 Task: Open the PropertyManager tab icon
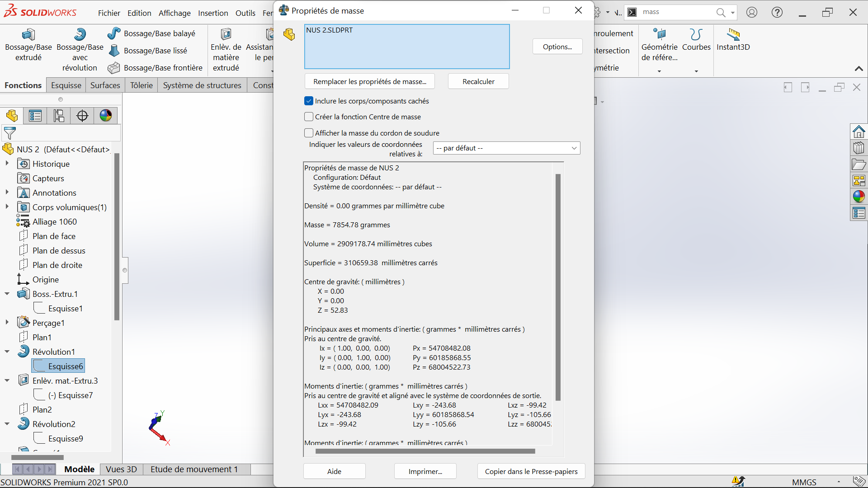click(35, 116)
